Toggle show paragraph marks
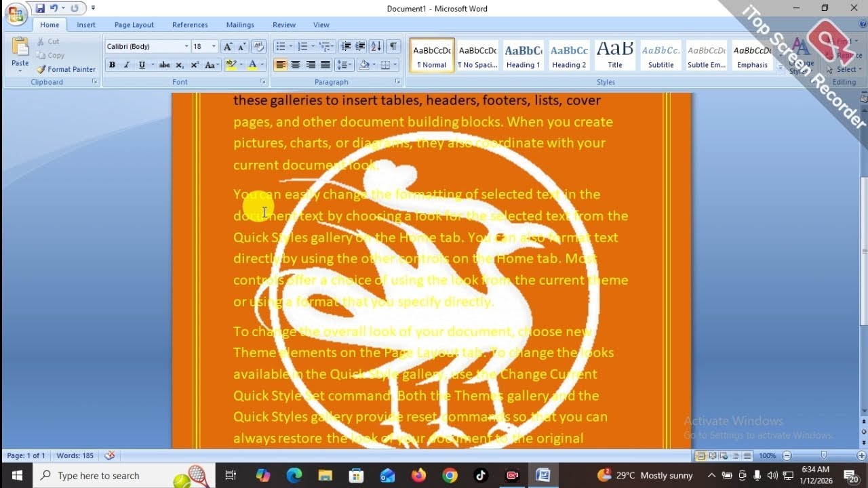The image size is (868, 488). click(x=393, y=47)
